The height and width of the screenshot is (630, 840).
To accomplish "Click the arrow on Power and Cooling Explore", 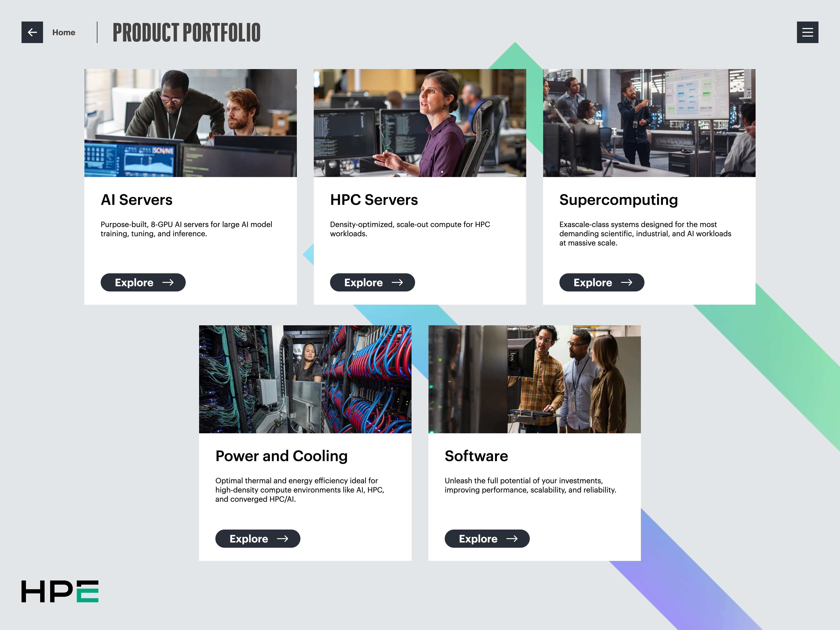I will pos(283,538).
